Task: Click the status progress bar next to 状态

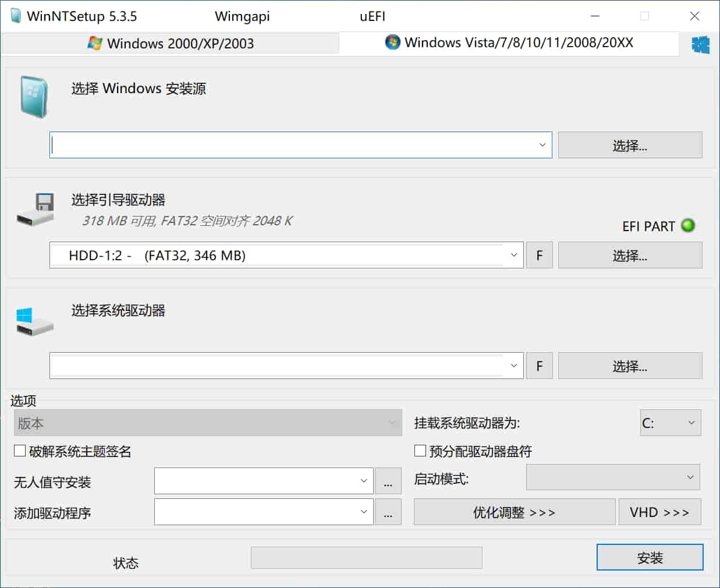Action: point(366,557)
